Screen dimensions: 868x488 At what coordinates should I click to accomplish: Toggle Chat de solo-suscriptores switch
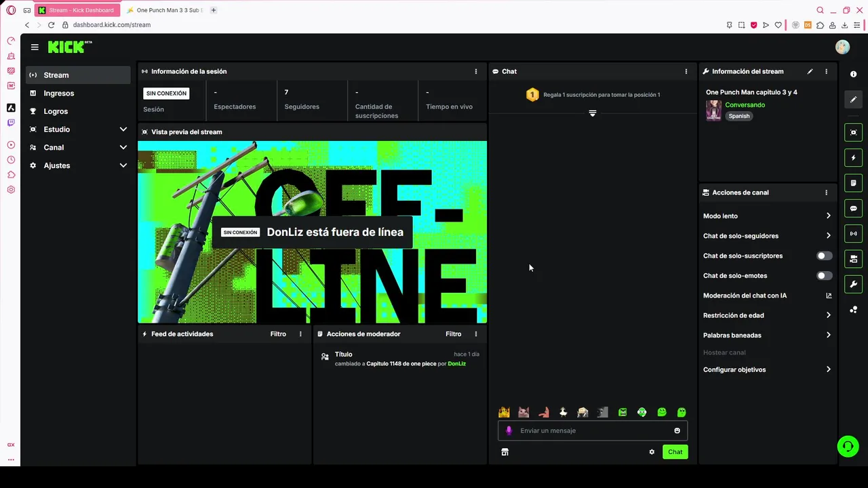click(x=824, y=256)
